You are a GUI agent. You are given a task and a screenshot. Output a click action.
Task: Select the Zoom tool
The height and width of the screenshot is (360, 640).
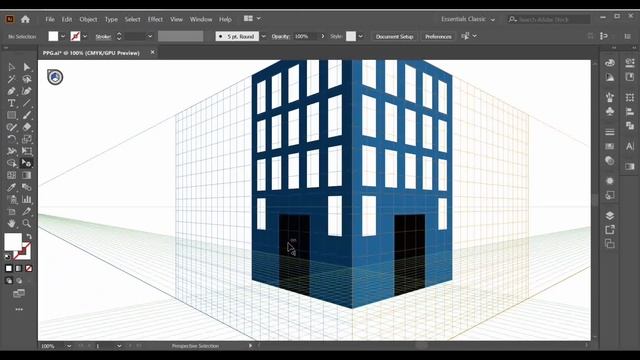click(x=27, y=223)
